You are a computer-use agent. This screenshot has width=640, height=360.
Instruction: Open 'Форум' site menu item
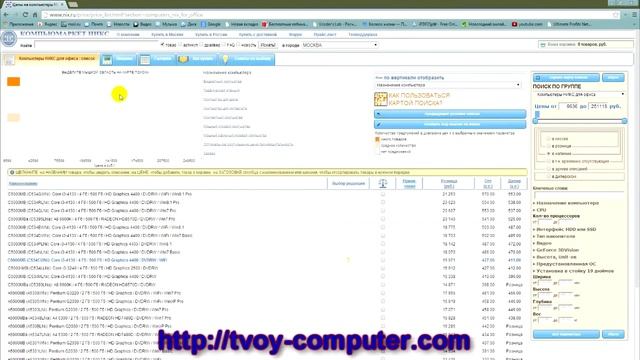point(295,35)
